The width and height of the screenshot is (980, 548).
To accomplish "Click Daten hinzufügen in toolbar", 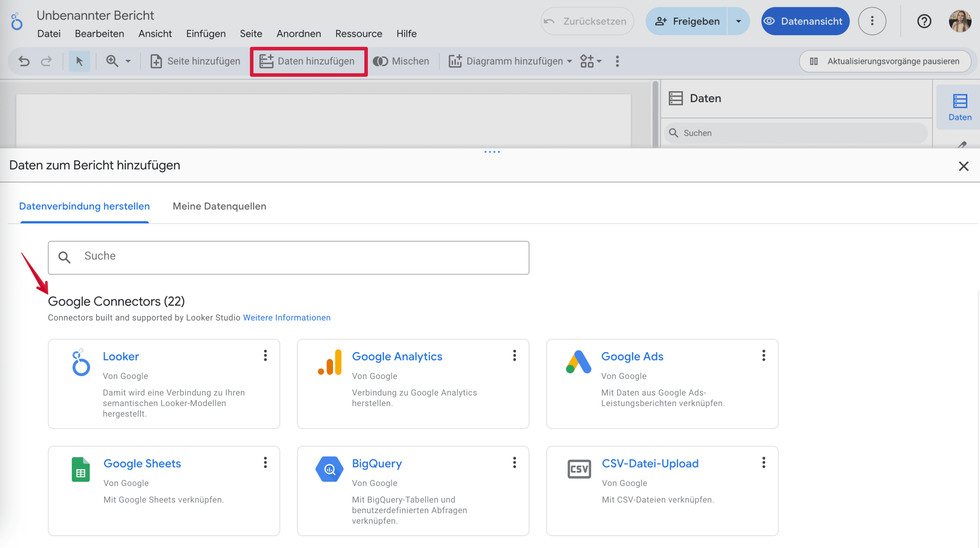I will [x=307, y=61].
